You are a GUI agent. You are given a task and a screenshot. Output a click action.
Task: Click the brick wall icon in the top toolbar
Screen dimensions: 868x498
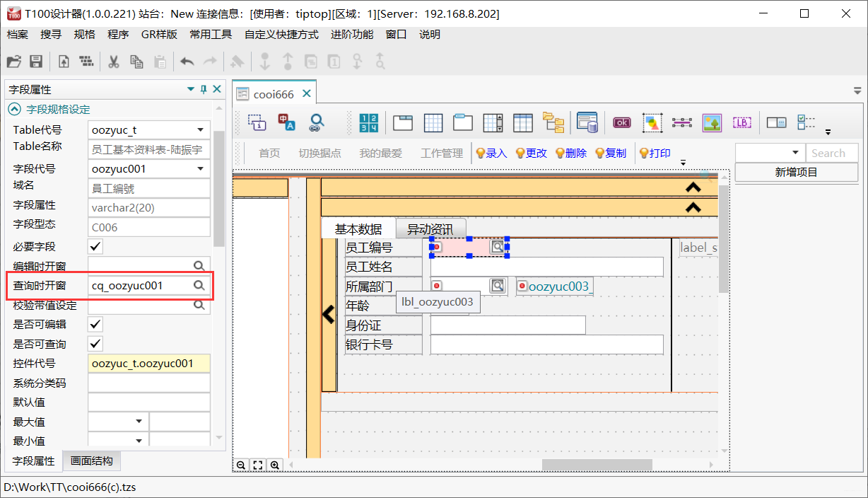pyautogui.click(x=86, y=62)
